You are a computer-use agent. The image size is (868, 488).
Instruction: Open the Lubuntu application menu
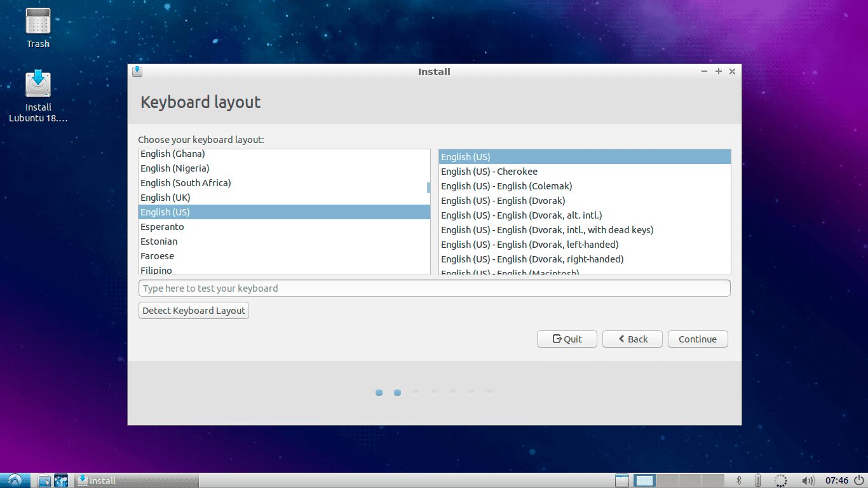tap(14, 480)
